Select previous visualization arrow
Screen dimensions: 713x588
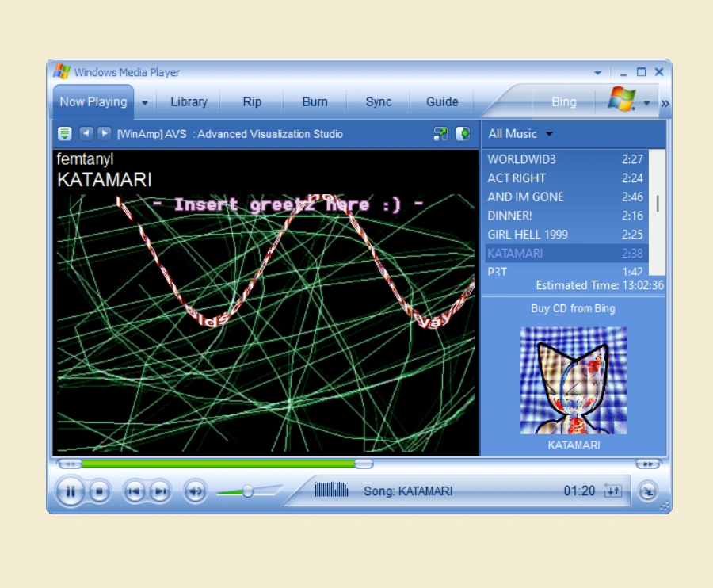pyautogui.click(x=86, y=134)
